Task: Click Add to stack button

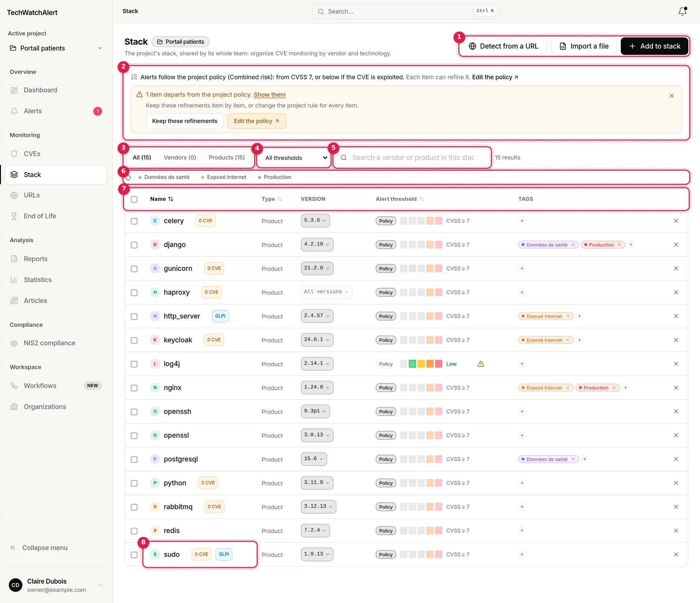Action: (654, 46)
